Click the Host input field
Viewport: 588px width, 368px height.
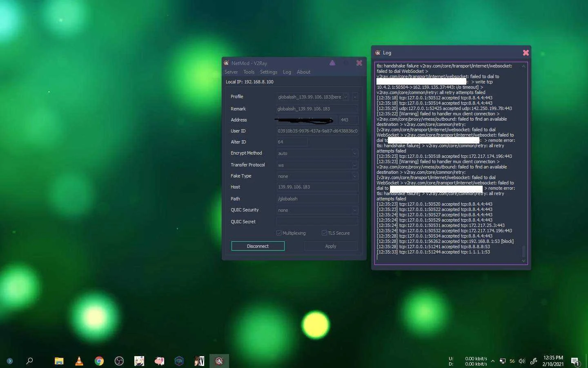click(317, 187)
